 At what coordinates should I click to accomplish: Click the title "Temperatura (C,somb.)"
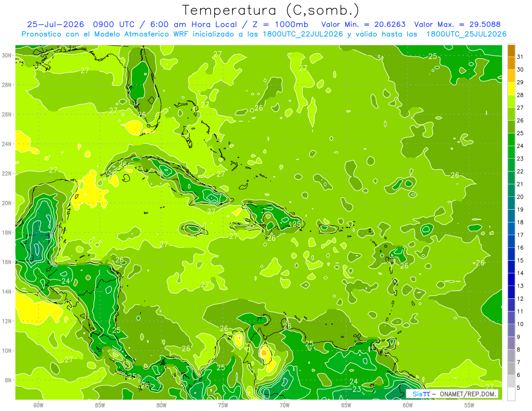tap(270, 10)
